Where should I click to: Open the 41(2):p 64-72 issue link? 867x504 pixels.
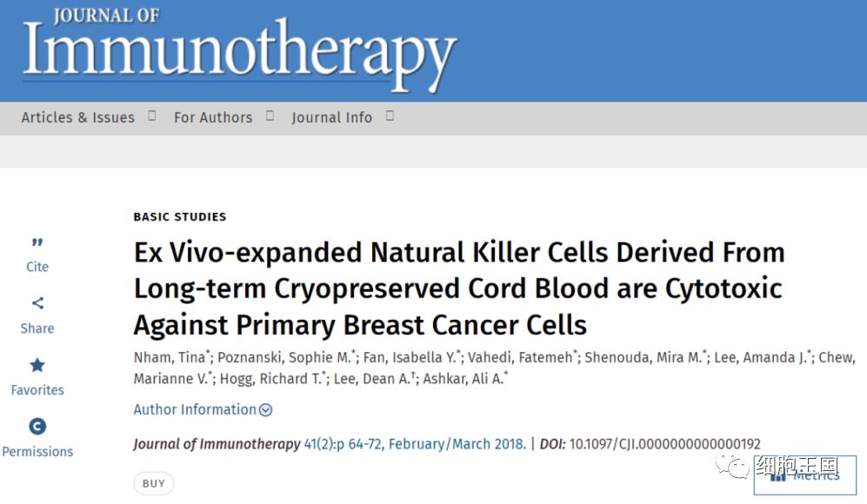414,444
